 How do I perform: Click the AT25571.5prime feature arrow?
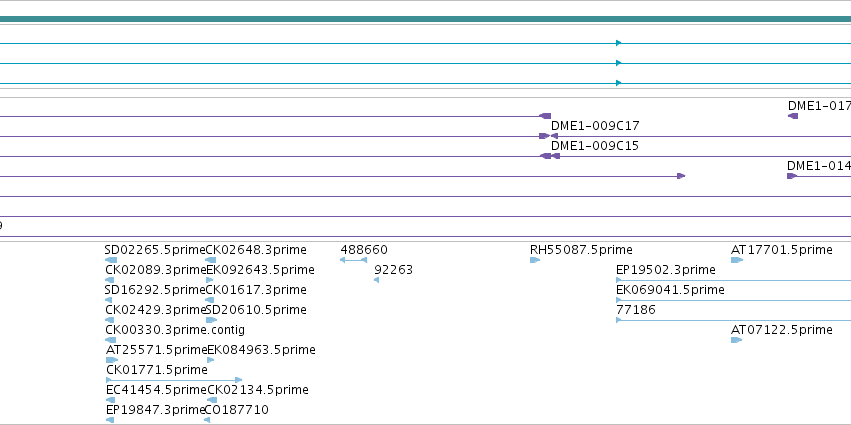[112, 360]
